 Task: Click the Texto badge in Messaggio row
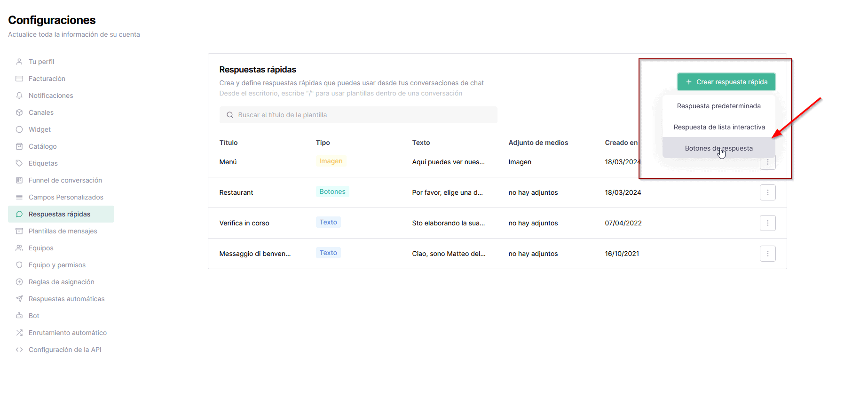pyautogui.click(x=328, y=253)
